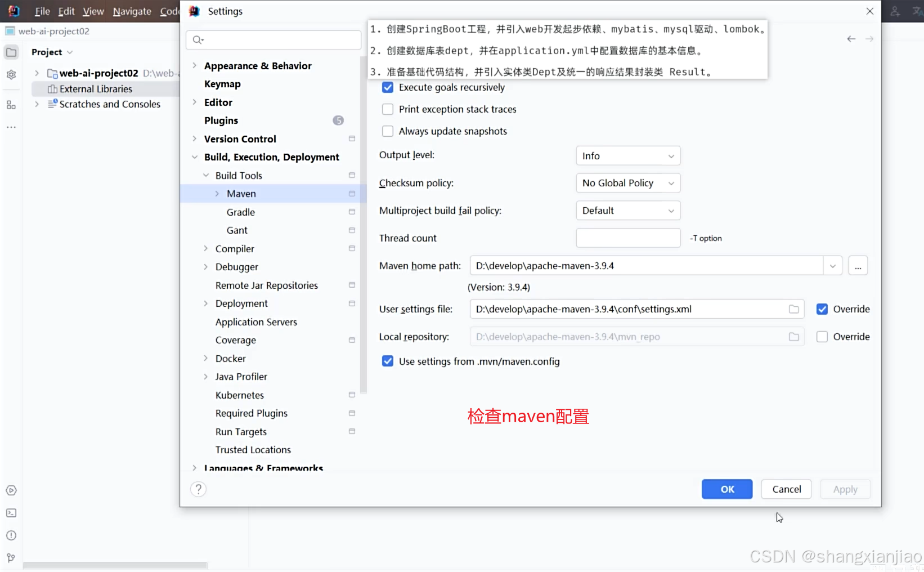Open the Project tool window folder icon
The width and height of the screenshot is (924, 572).
click(11, 52)
